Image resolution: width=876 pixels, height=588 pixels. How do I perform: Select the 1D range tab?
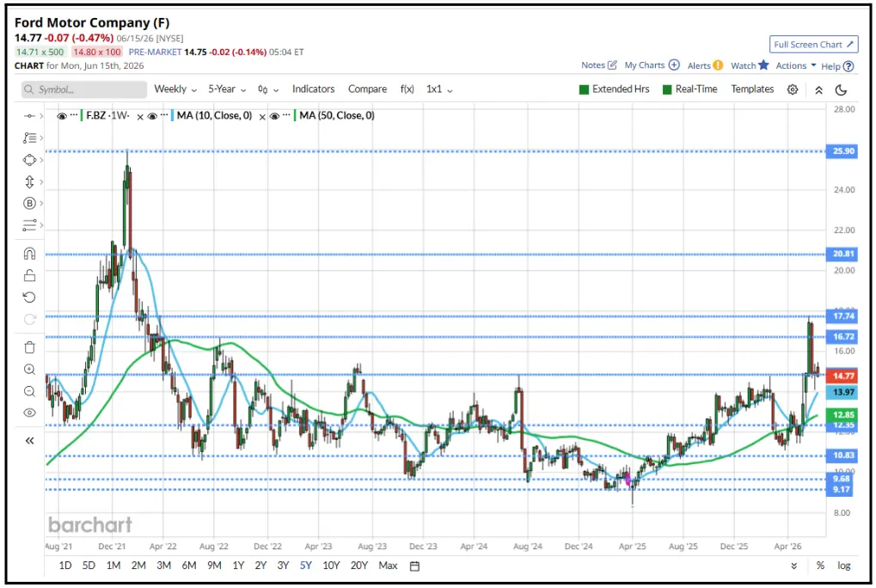pos(65,566)
